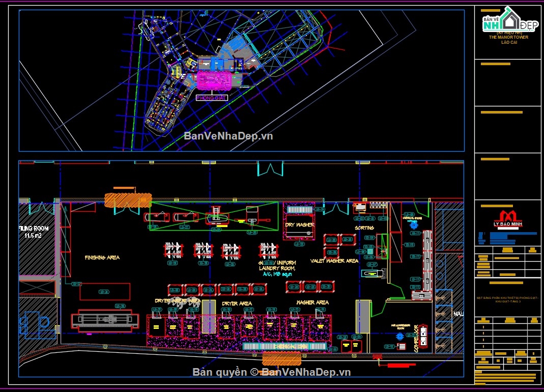This screenshot has height=392, width=544.
Task: Select the MAT BANG PHAN KHU drawing title
Action: [x=508, y=299]
